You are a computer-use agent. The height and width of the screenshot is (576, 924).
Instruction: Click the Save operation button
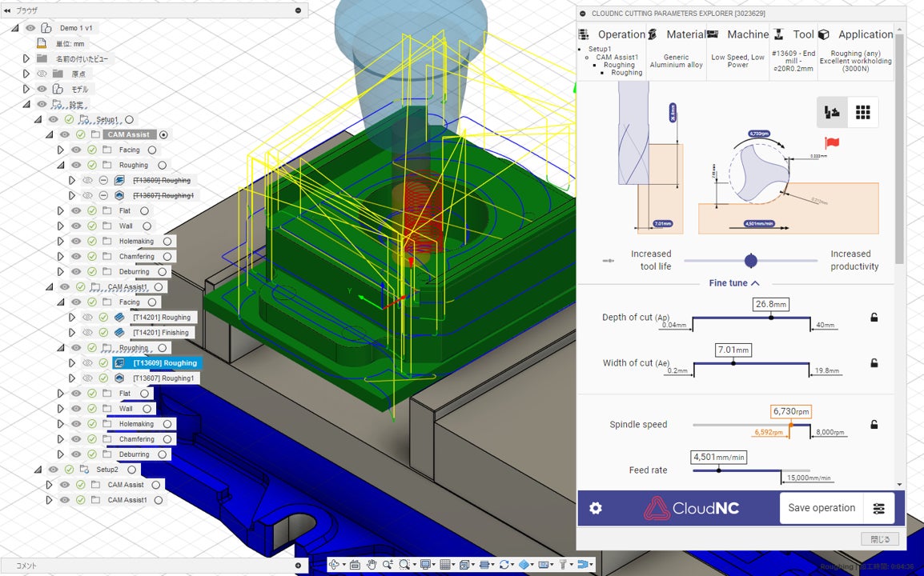pos(821,508)
